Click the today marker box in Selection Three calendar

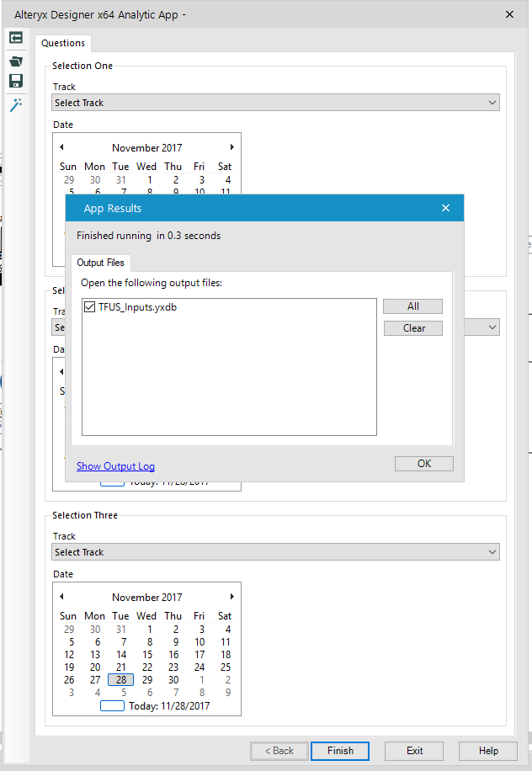click(x=112, y=706)
